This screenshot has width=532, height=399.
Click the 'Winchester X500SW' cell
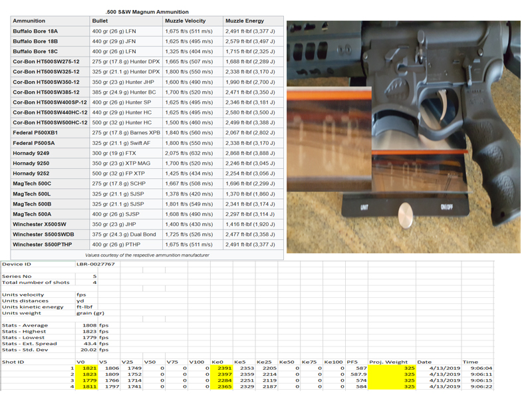50,224
